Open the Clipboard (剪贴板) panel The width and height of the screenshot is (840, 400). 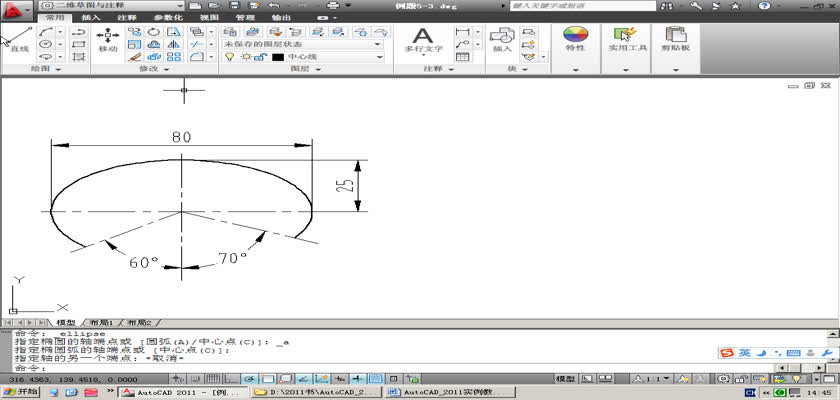(676, 40)
